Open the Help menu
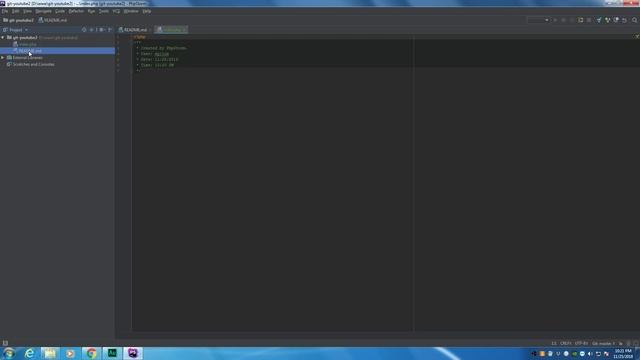 [x=147, y=11]
